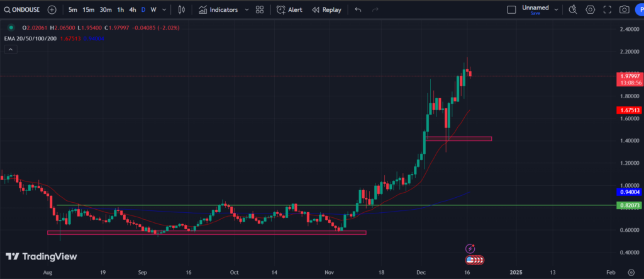The width and height of the screenshot is (644, 279).
Task: Click the EMA 20/50/100/200 indicator legend
Action: point(30,38)
